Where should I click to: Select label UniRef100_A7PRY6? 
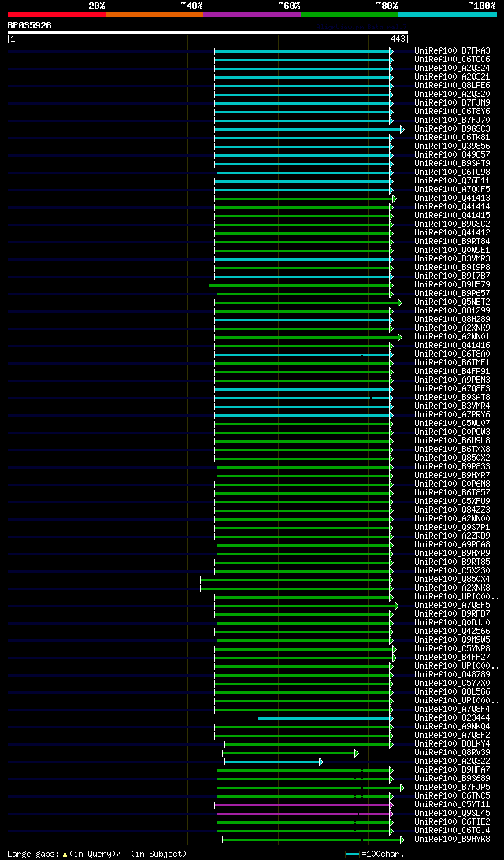pos(453,414)
